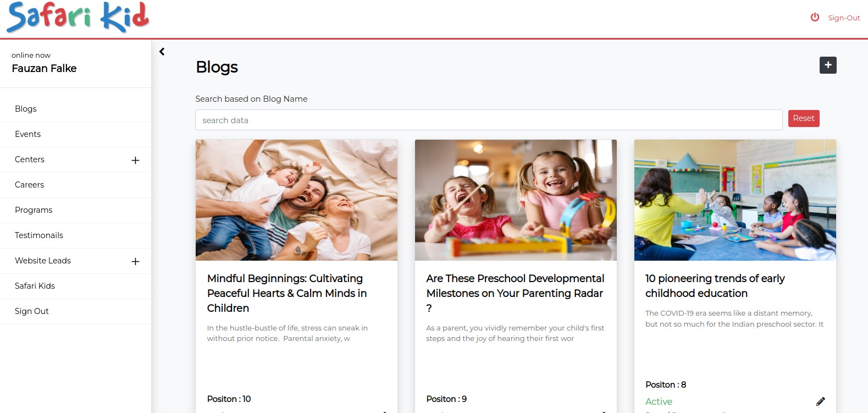
Task: Click edit pencil on 10 pioneering trends card
Action: click(820, 401)
